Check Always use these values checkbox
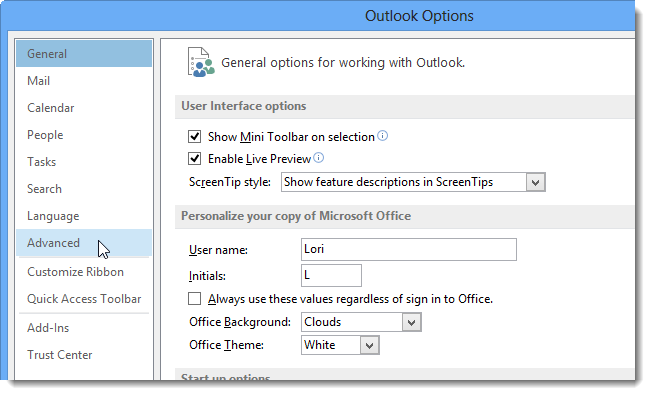This screenshot has height=395, width=650. pyautogui.click(x=194, y=298)
